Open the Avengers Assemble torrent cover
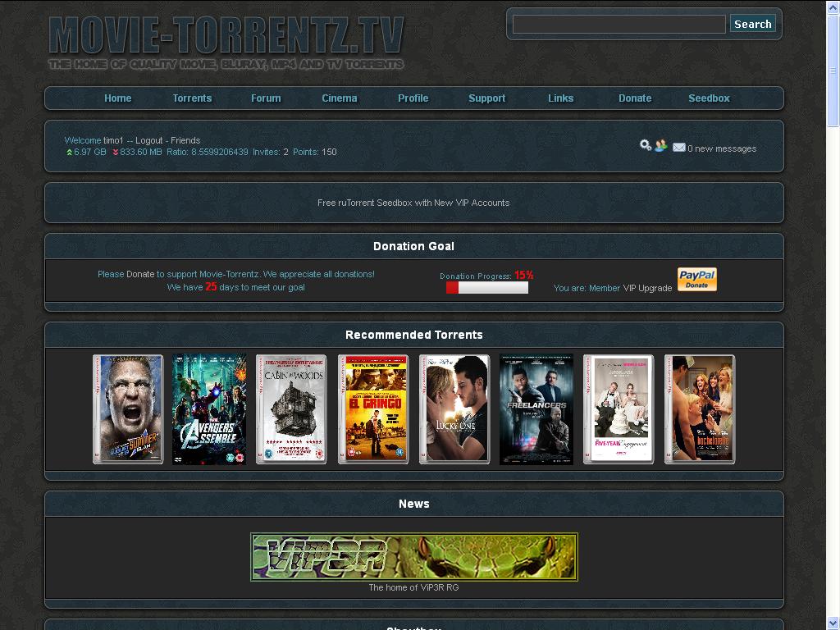The width and height of the screenshot is (840, 630). pyautogui.click(x=209, y=409)
